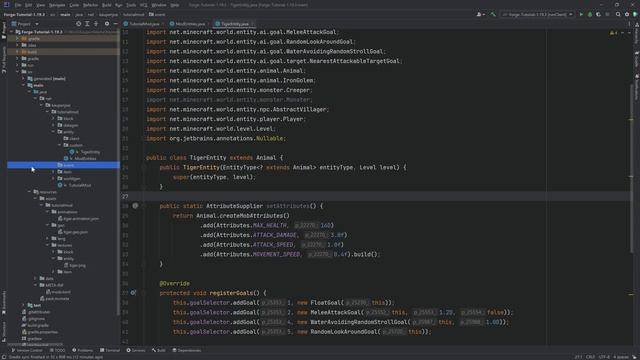Expand the item package folder
Screen dimensions: 640x360
(53, 172)
